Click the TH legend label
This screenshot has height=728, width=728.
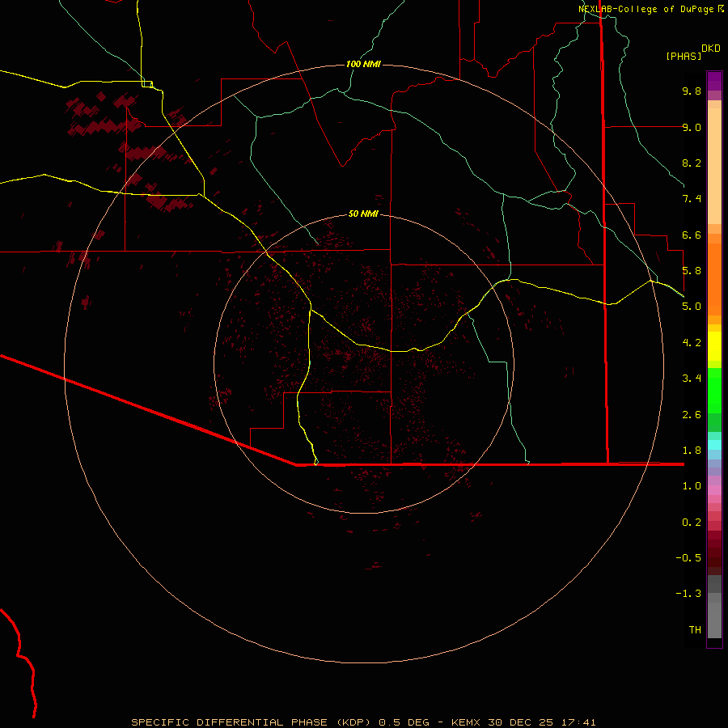point(695,630)
